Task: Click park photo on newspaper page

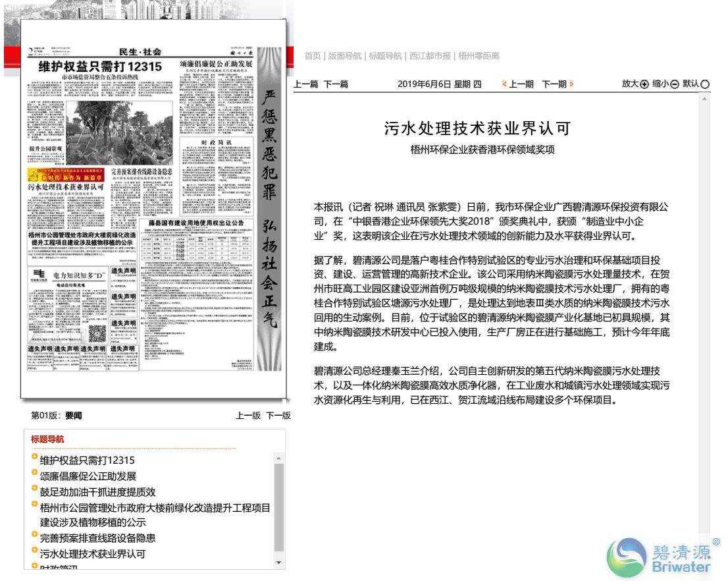Action: click(x=119, y=133)
